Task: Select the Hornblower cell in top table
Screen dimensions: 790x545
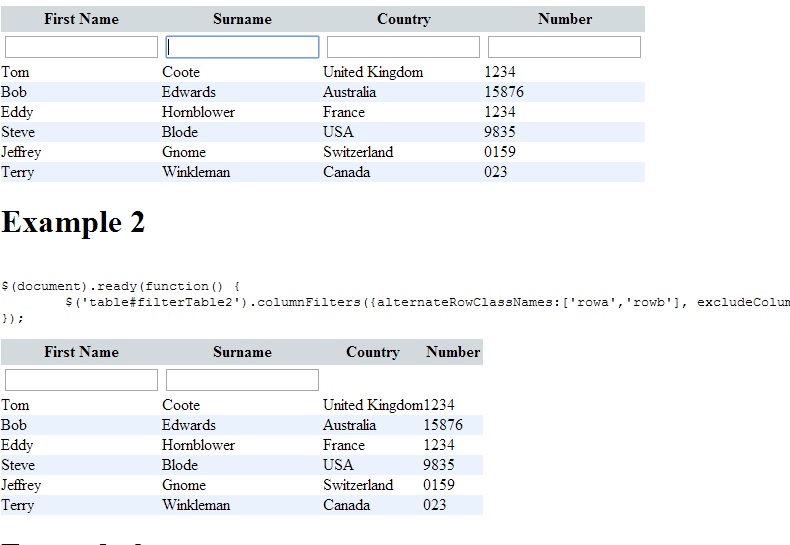Action: [x=198, y=112]
